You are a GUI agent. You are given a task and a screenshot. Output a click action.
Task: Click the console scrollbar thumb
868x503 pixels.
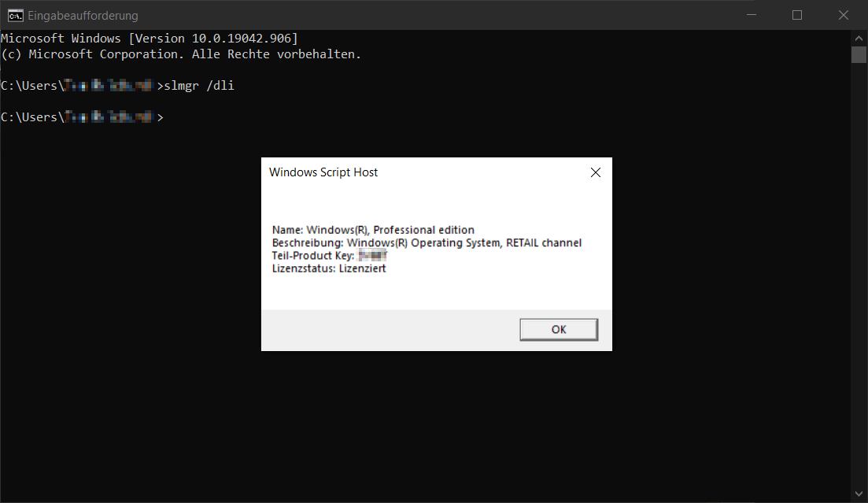[859, 55]
